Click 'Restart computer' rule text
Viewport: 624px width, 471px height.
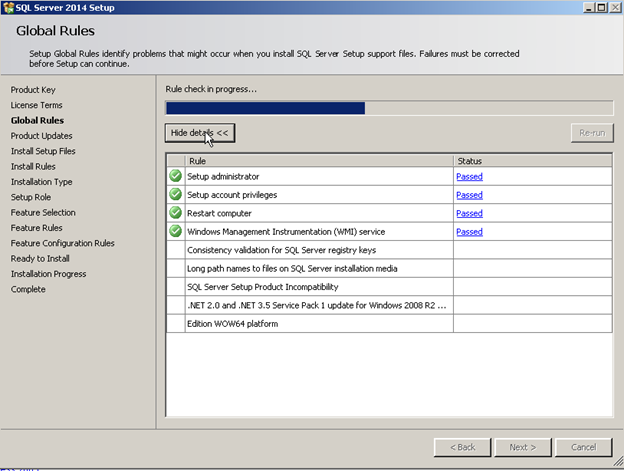(219, 213)
